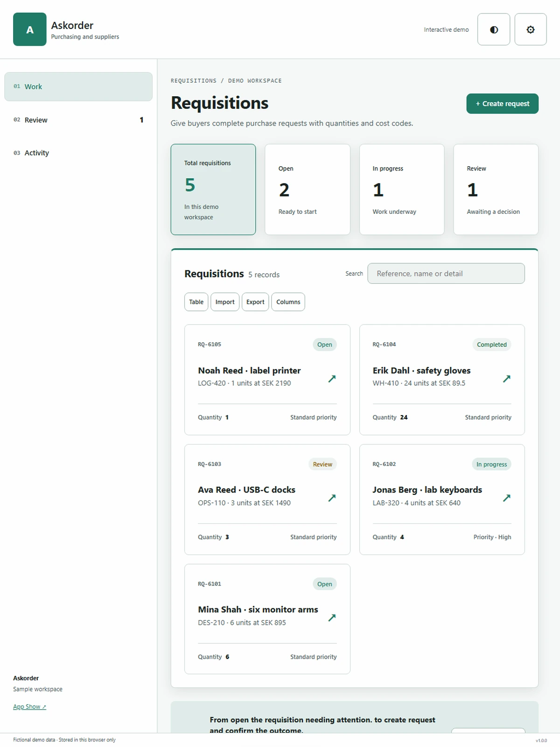The height and width of the screenshot is (747, 560).
Task: Click DES-210 · 6 units at SEK 895
Action: [242, 623]
